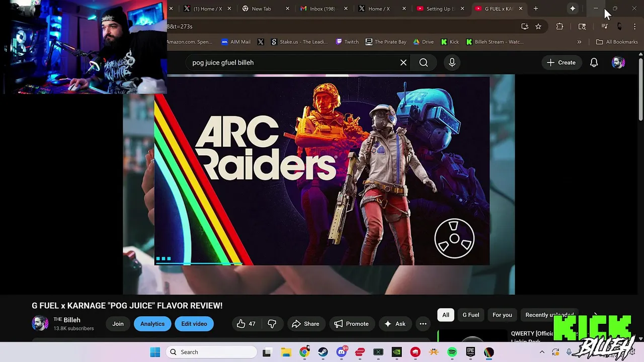Open Steam from the taskbar
Screen dimensions: 644x362
click(323, 352)
